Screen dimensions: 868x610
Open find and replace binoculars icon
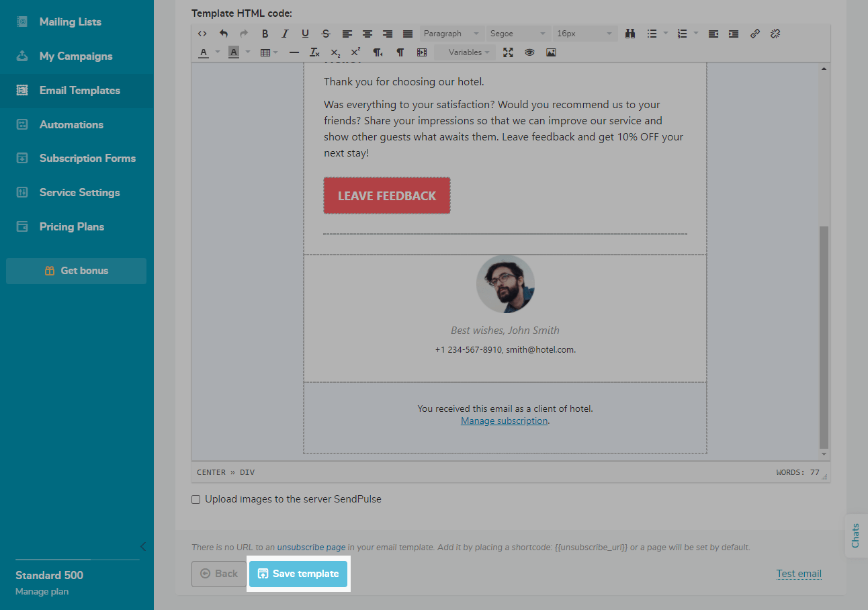(x=630, y=34)
